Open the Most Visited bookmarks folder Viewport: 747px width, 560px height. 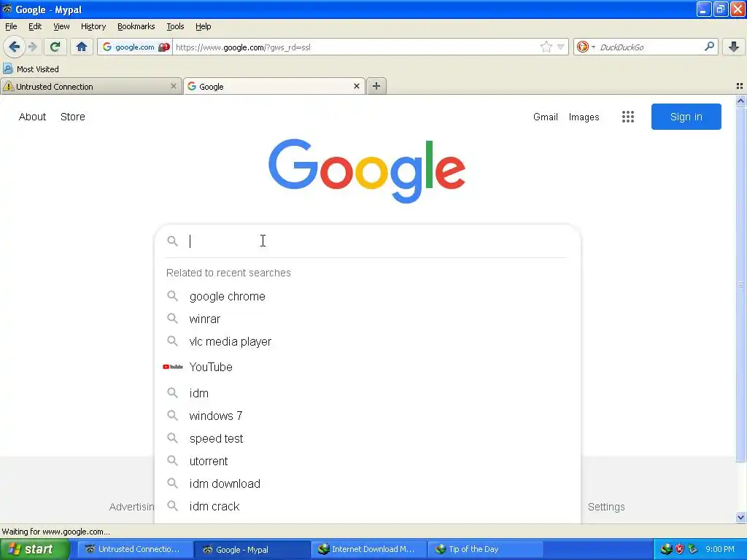[x=31, y=69]
